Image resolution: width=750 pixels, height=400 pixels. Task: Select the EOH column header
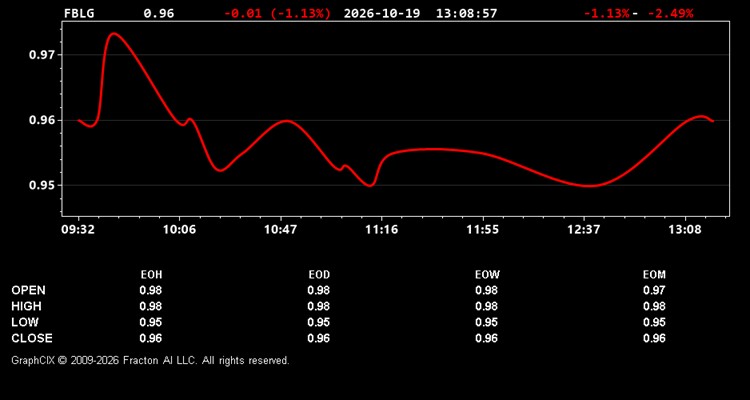coord(151,275)
